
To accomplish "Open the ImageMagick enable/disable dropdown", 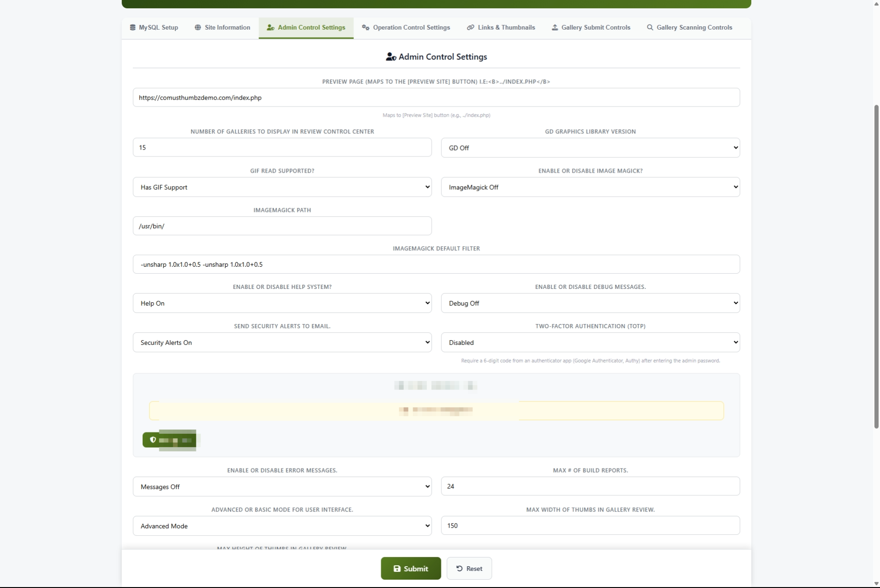I will click(x=590, y=187).
